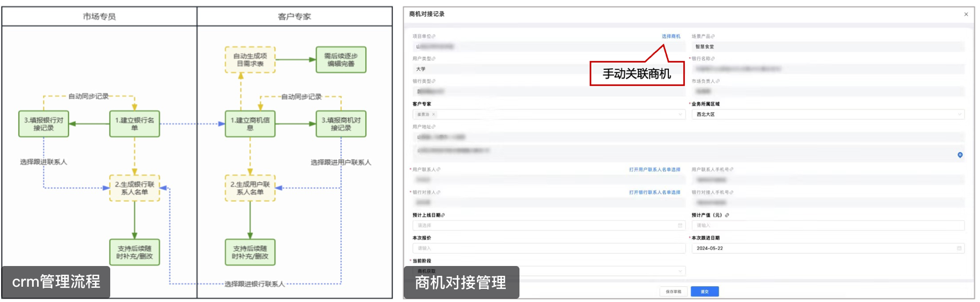Click the 选择跟进用户联系人 connector label
Screen dimensions: 980x302
tap(341, 162)
